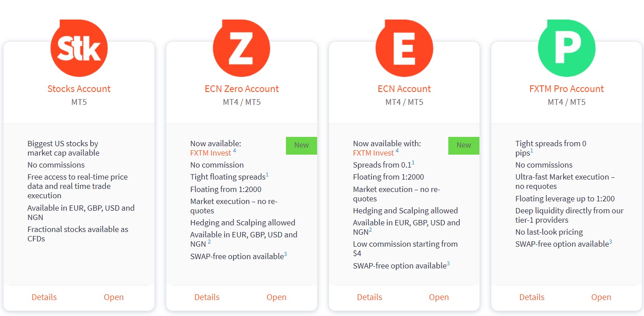Click footnote 3 beside FXTM Pro SWAP-free option
Screen dimensions: 644x316
point(611,242)
